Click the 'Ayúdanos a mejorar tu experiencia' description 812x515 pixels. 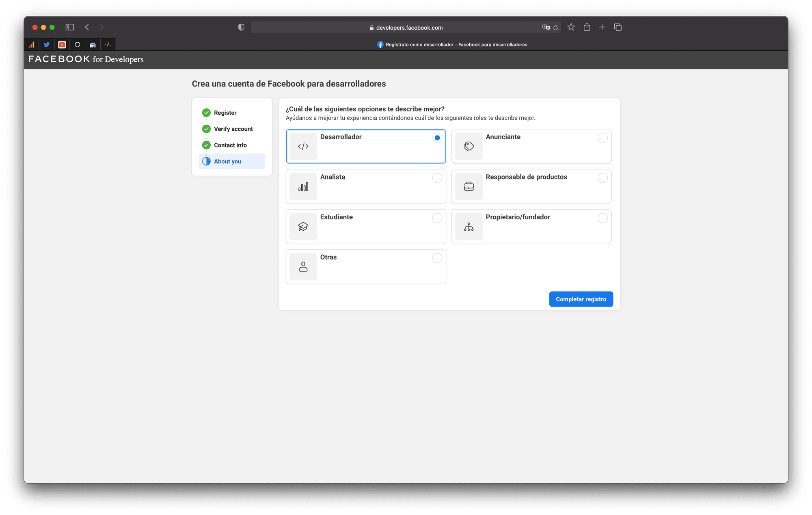point(410,118)
